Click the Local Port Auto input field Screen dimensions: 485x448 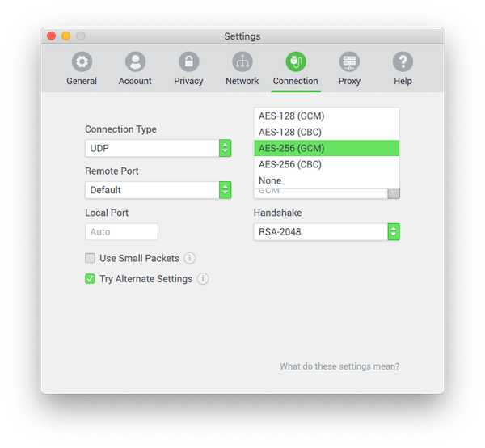pos(121,232)
